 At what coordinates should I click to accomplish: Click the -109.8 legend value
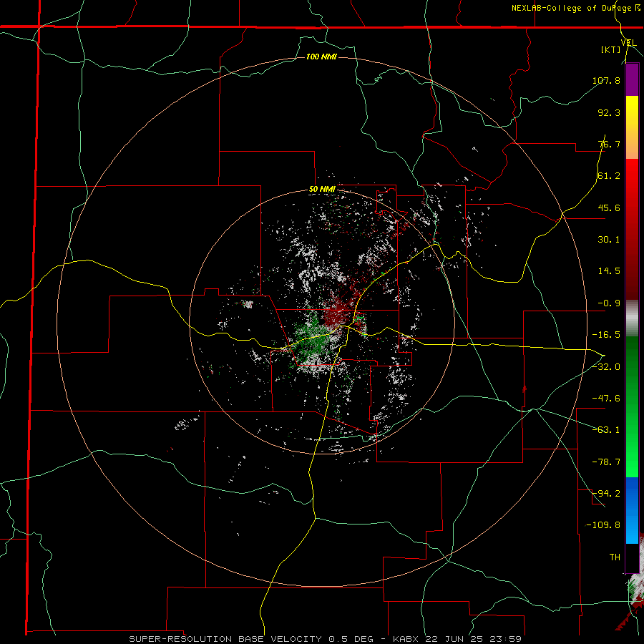point(603,525)
